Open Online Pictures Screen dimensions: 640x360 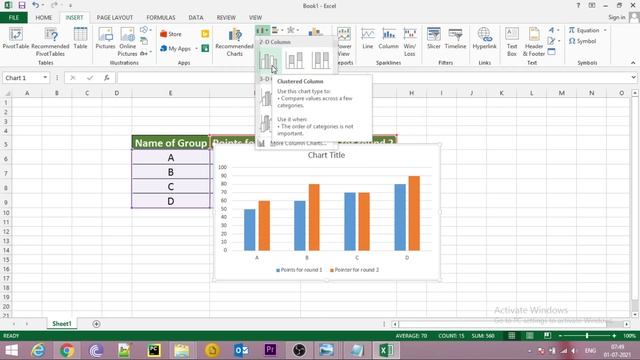coord(127,42)
